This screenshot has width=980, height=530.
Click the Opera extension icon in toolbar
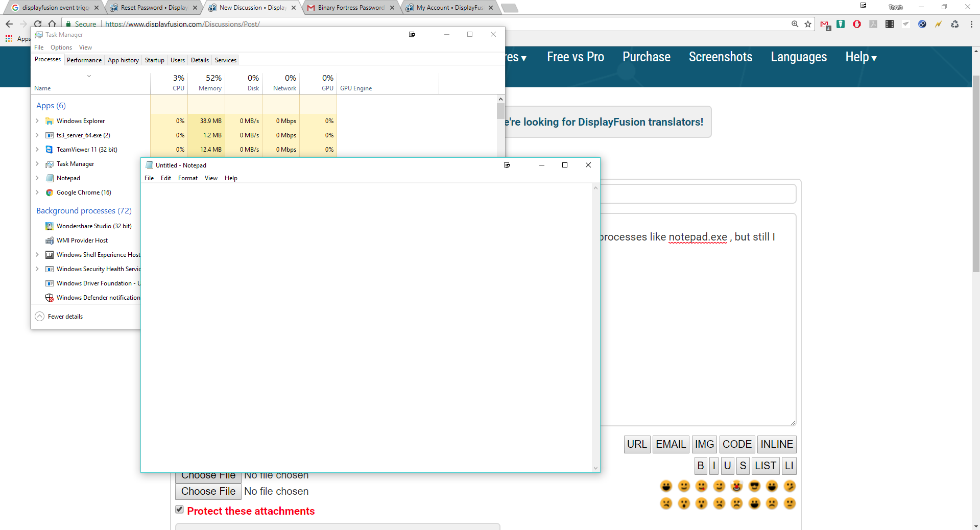click(x=857, y=24)
